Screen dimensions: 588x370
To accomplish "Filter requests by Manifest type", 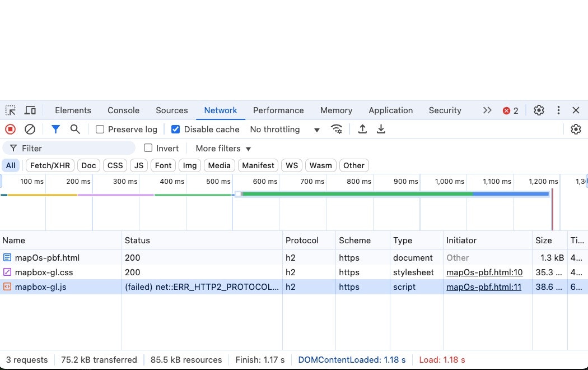I will [258, 165].
